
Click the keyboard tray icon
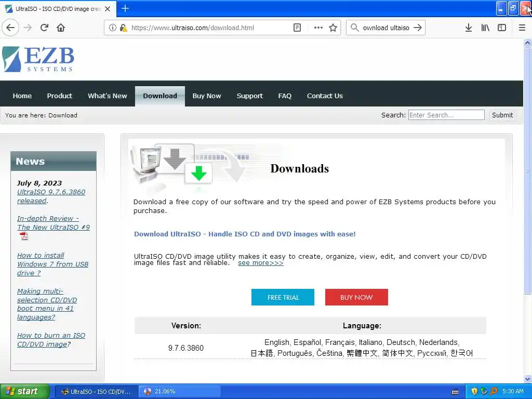455,392
